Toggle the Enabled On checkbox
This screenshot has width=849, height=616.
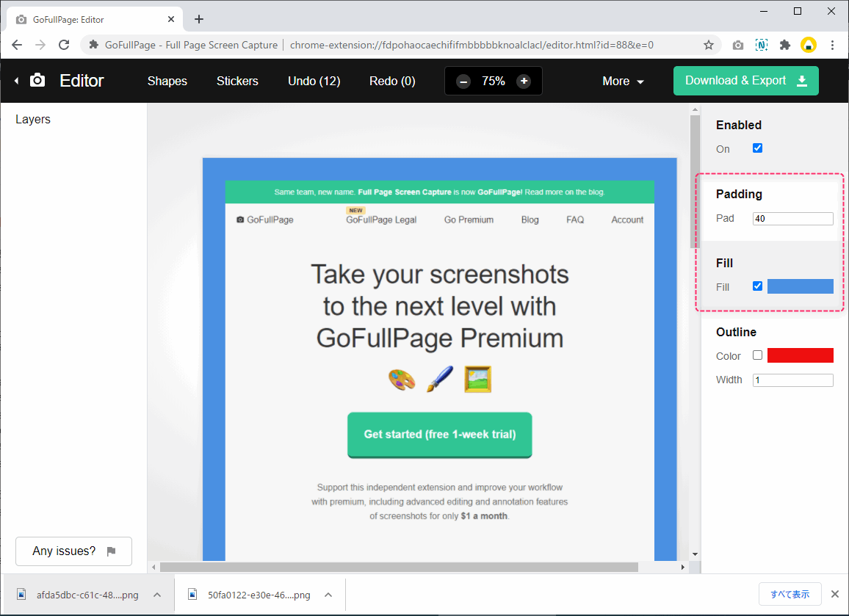tap(757, 148)
